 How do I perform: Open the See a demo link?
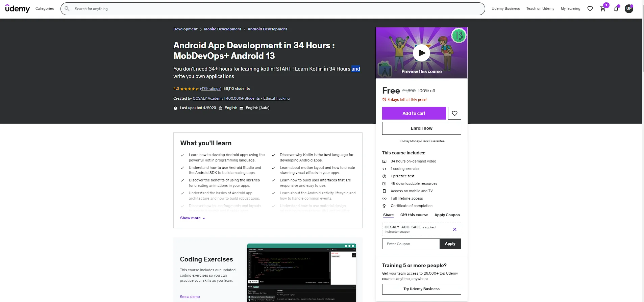[190, 297]
